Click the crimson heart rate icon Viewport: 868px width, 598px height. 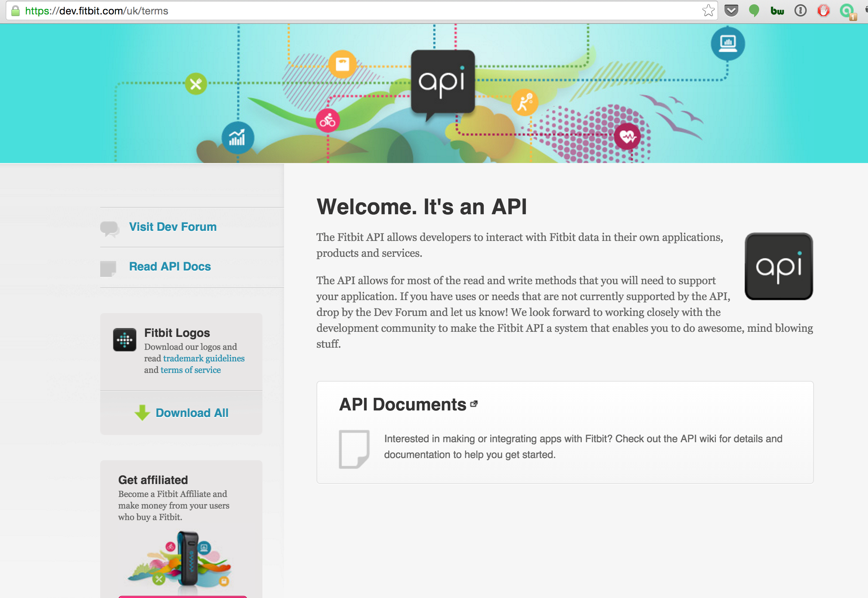[x=627, y=136]
